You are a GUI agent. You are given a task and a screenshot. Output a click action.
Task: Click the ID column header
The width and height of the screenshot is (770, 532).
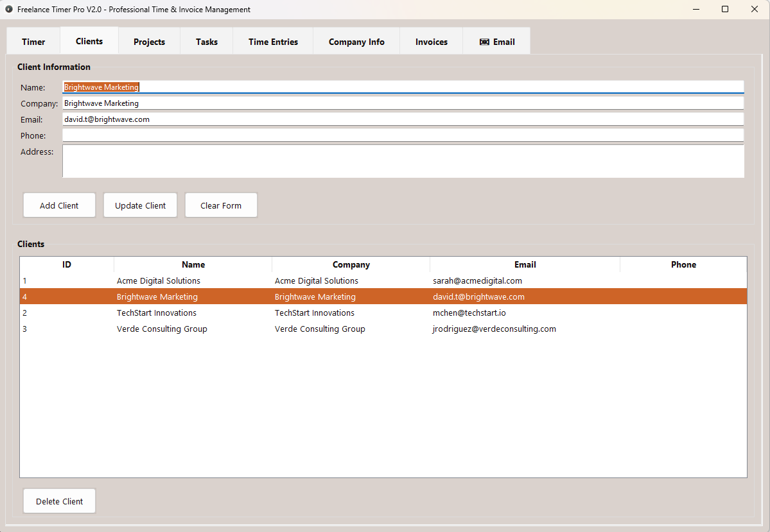pyautogui.click(x=66, y=264)
